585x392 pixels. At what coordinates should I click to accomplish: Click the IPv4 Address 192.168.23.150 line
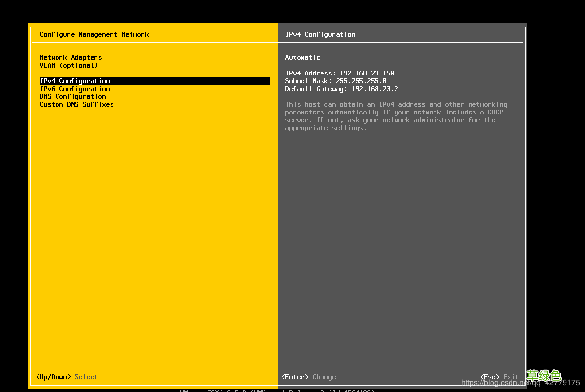click(340, 73)
